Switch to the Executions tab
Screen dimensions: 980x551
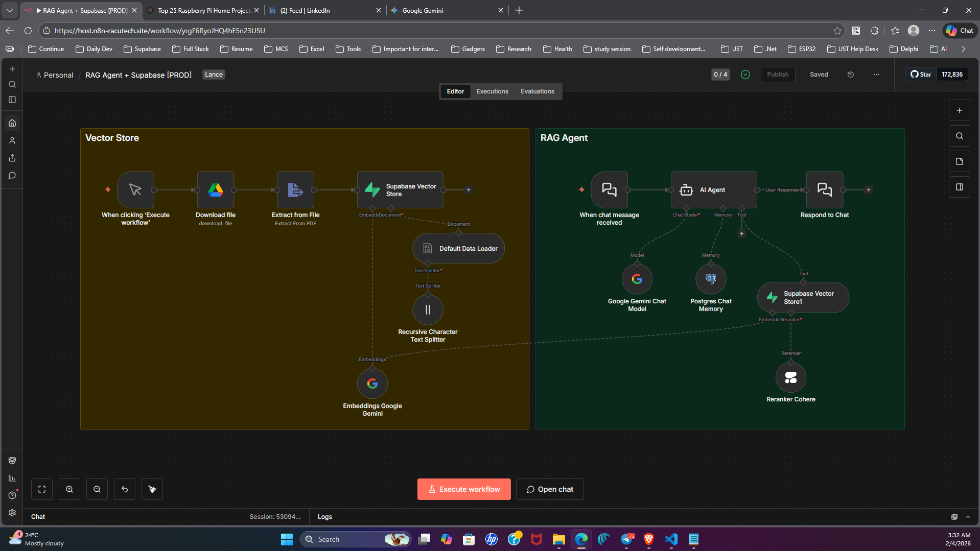492,91
